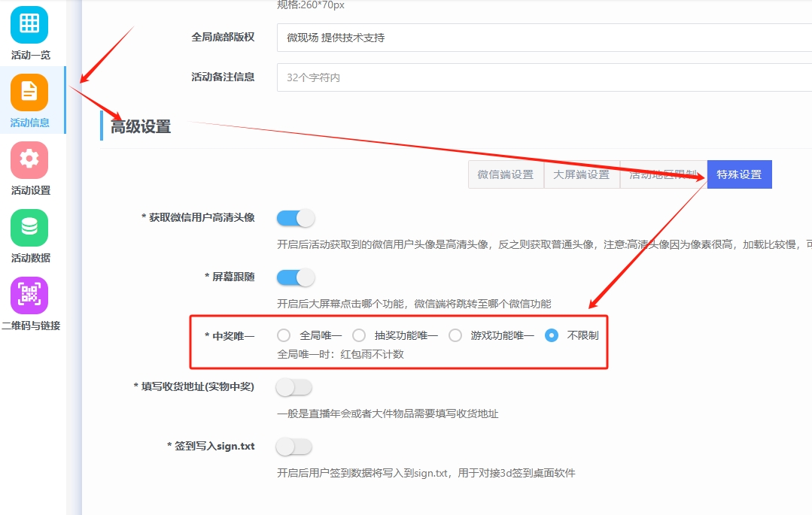Viewport: 812px width, 515px height.
Task: Click the 全局底部版权 text field
Action: (542, 38)
